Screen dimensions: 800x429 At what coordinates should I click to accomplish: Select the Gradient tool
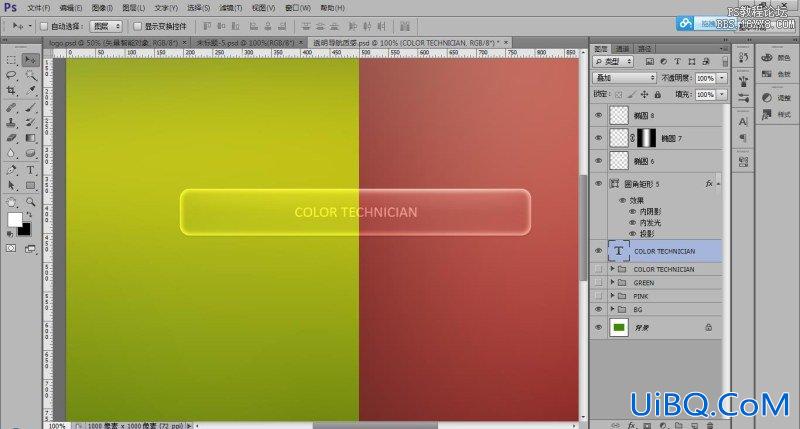[31, 138]
